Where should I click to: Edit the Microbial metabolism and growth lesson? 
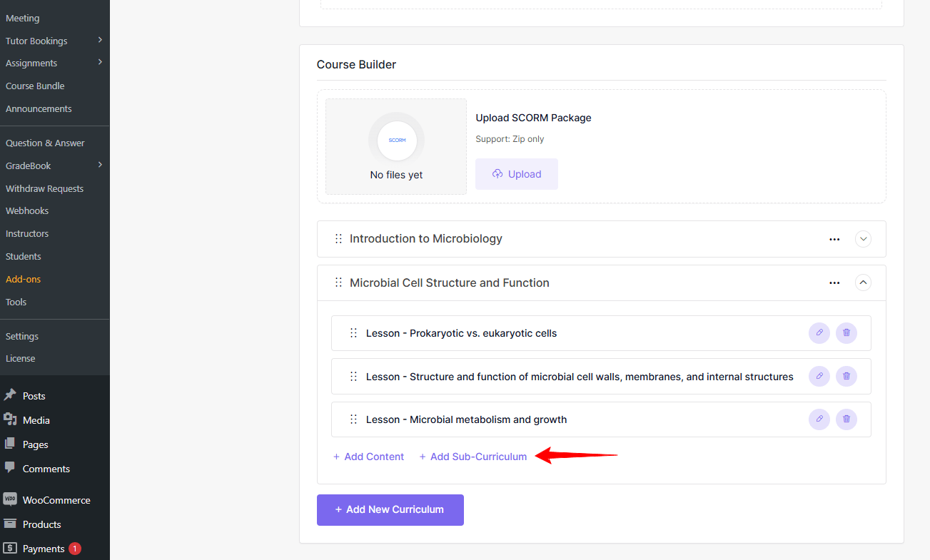click(819, 419)
